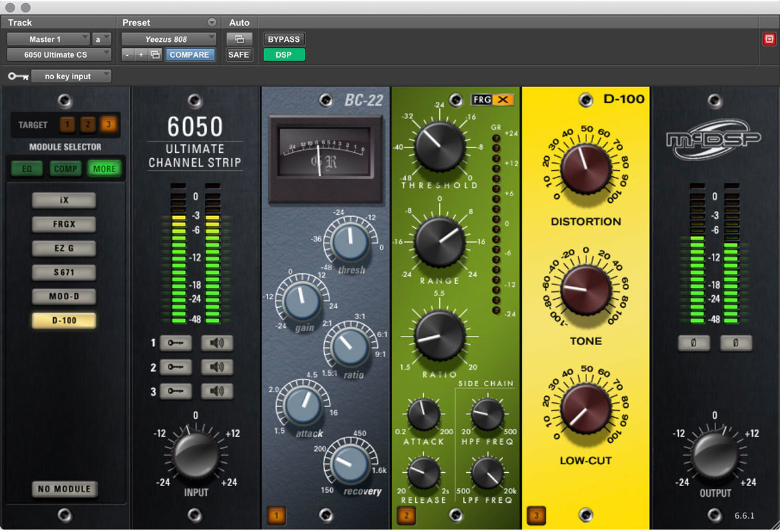
Task: Switch to the EQ module tab
Action: tap(27, 169)
